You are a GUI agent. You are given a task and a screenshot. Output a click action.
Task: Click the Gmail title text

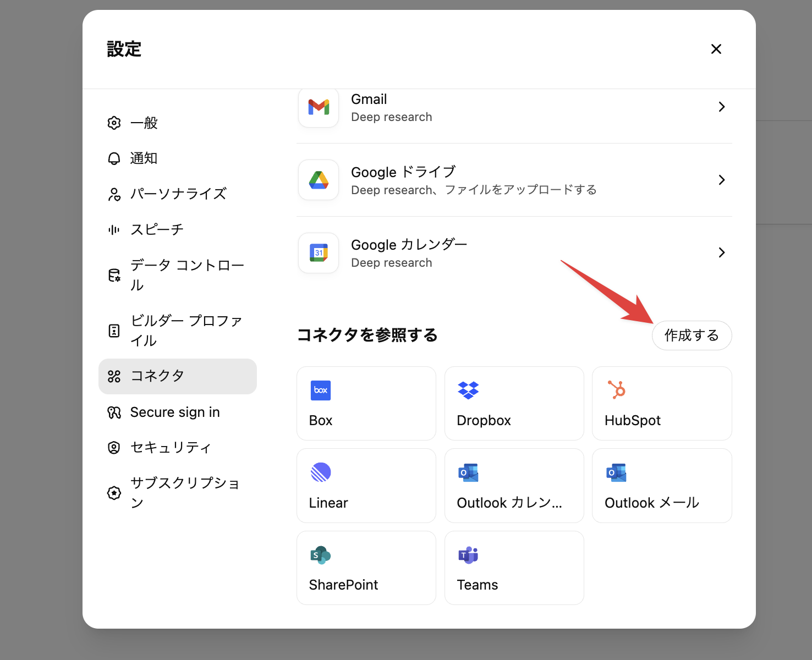(x=369, y=100)
